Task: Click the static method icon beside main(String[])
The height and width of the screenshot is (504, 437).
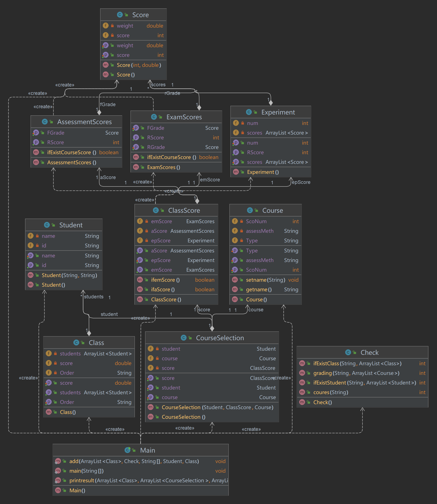Action: (x=58, y=471)
